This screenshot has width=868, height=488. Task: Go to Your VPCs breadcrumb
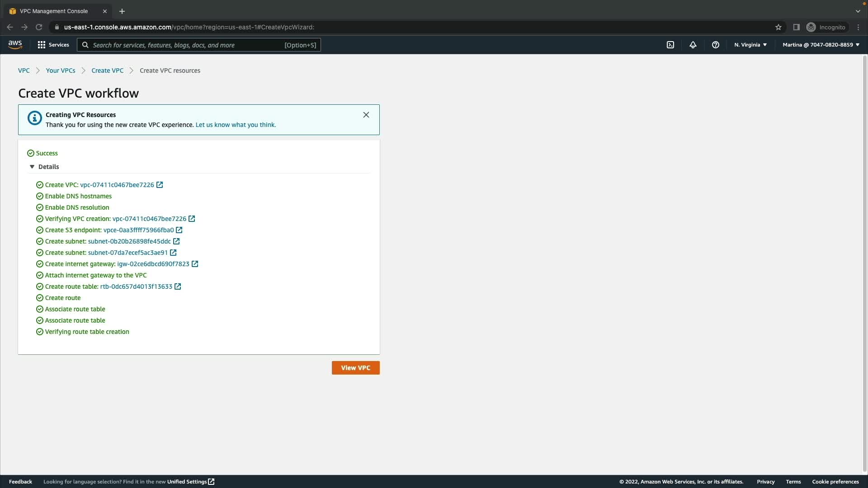click(61, 70)
